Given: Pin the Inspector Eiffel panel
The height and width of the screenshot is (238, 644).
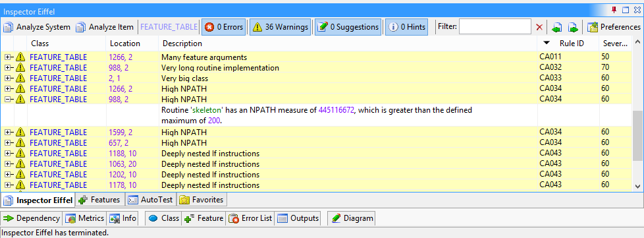Looking at the screenshot, I should click(x=614, y=11).
